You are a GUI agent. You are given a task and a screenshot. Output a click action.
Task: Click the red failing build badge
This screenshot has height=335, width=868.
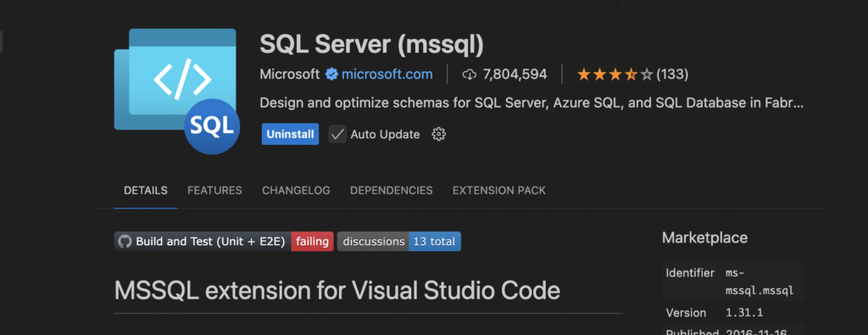(312, 242)
